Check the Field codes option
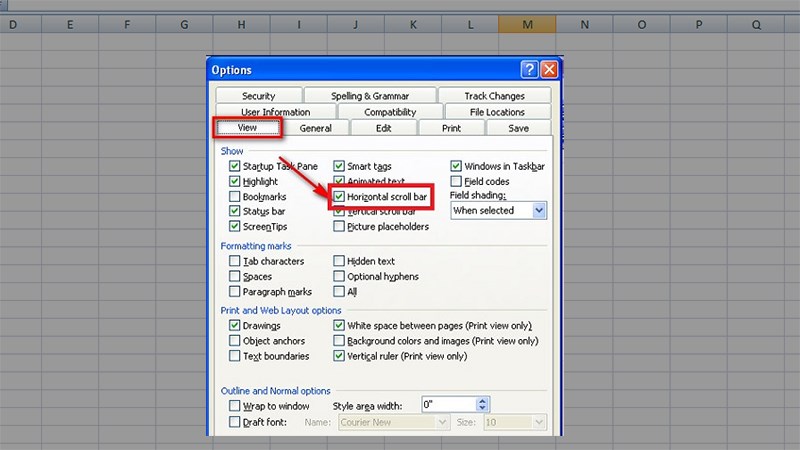This screenshot has height=450, width=800. 456,181
